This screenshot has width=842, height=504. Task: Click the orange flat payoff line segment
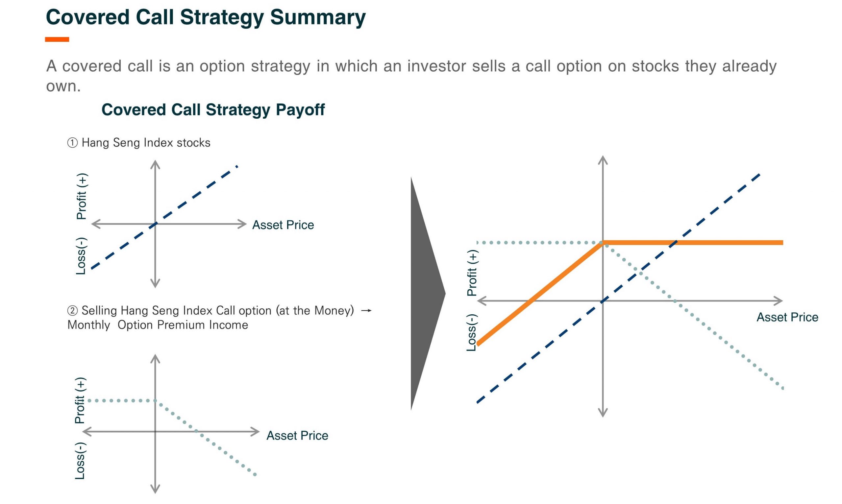pyautogui.click(x=693, y=243)
